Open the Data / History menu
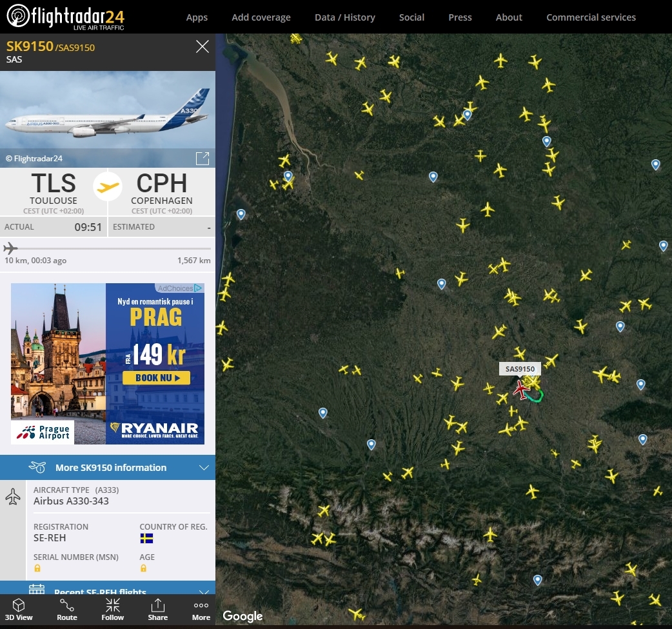The width and height of the screenshot is (672, 629). pyautogui.click(x=344, y=17)
